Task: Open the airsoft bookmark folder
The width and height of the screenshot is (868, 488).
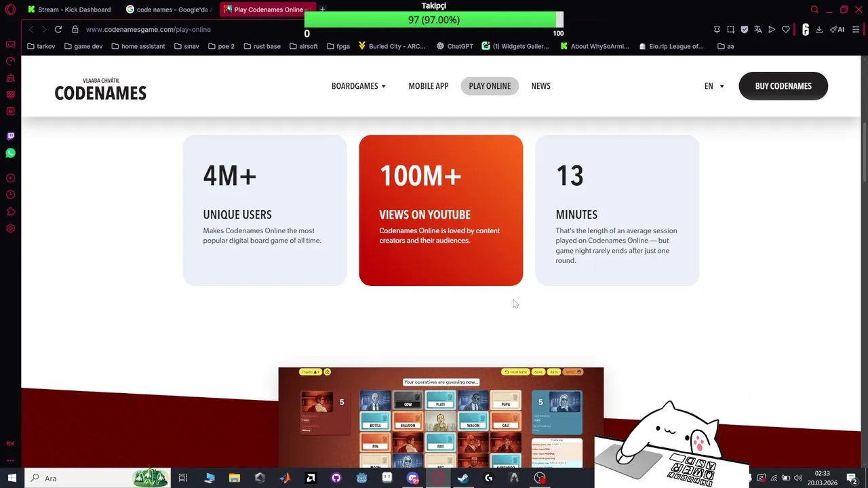Action: pos(303,46)
